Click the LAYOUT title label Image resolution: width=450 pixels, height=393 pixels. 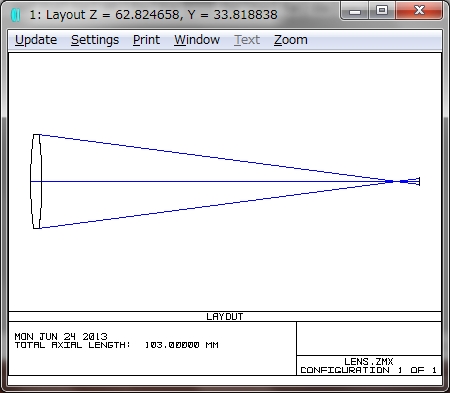(225, 317)
